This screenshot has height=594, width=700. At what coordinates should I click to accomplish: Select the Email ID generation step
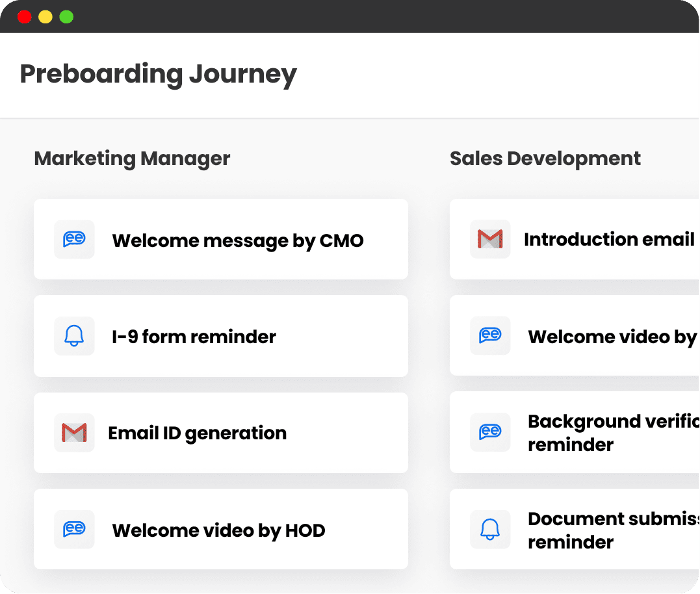[221, 433]
